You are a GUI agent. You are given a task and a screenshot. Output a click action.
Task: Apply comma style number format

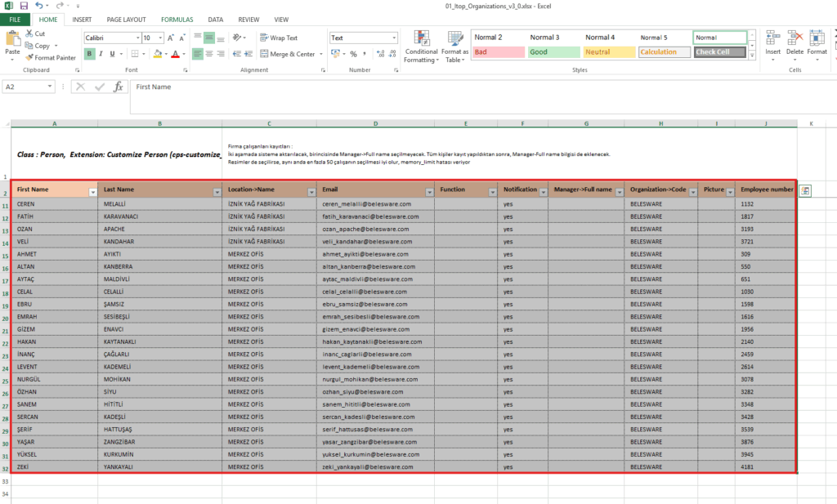coord(365,54)
